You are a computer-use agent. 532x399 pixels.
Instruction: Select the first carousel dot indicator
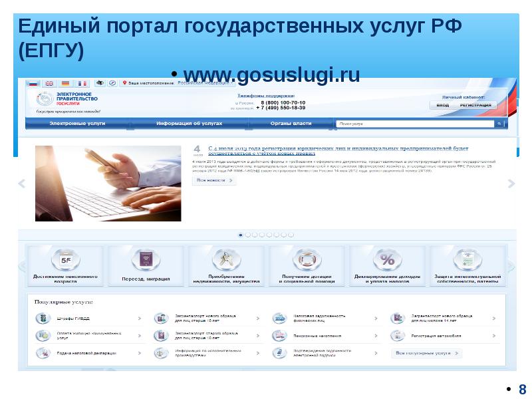click(x=240, y=235)
